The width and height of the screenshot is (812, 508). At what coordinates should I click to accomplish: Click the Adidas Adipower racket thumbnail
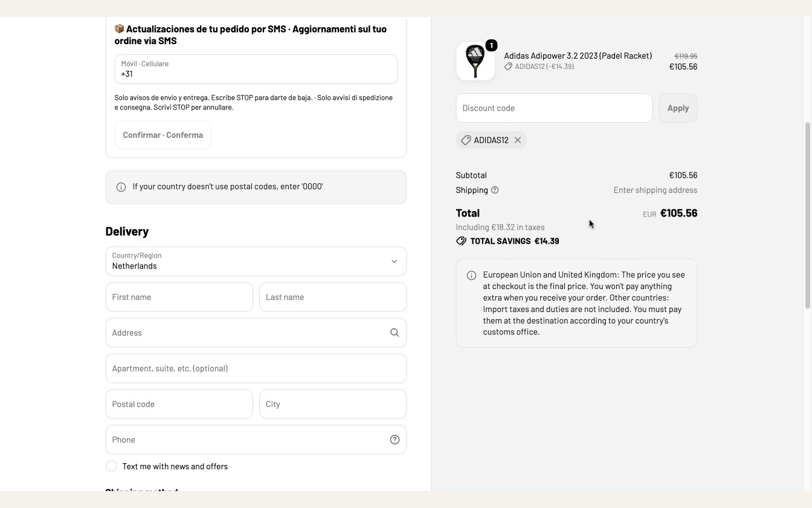(475, 61)
